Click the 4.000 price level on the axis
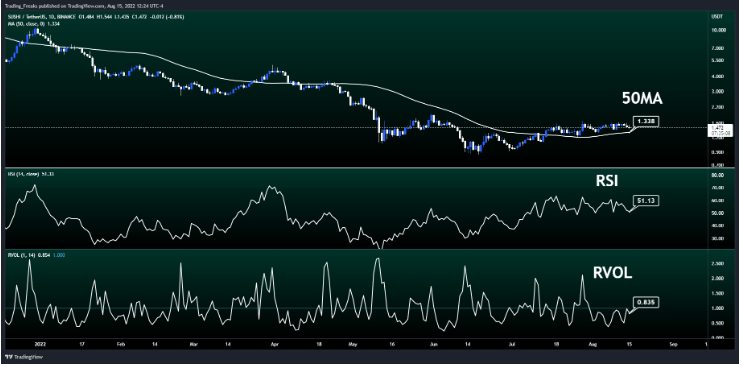This screenshot has width=742, height=366. [x=716, y=76]
